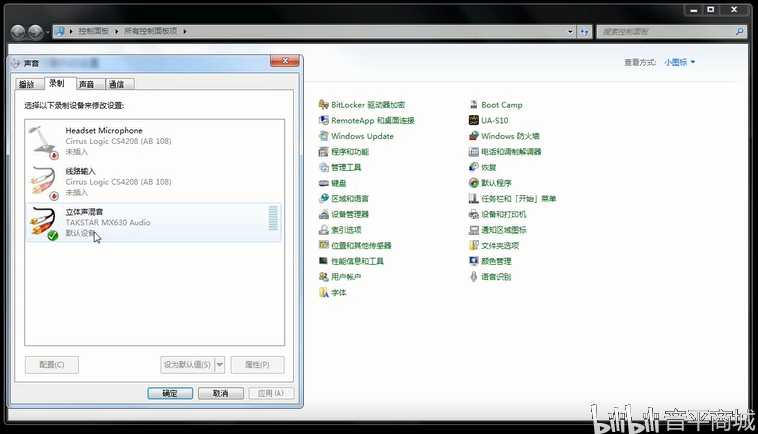Open the 字体 fonts folder icon
758x434 pixels.
click(323, 292)
